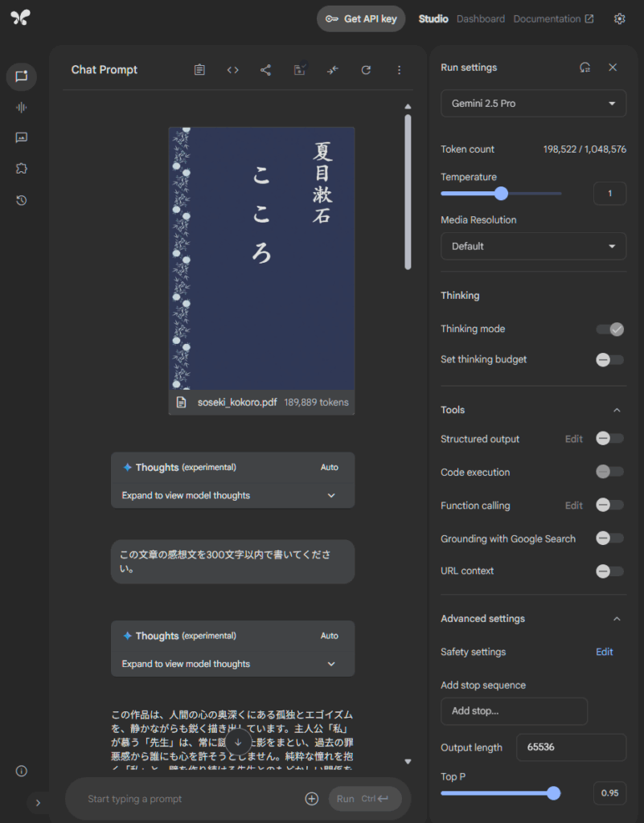Image resolution: width=644 pixels, height=823 pixels.
Task: Click the Add stop sequence field
Action: [x=514, y=711]
